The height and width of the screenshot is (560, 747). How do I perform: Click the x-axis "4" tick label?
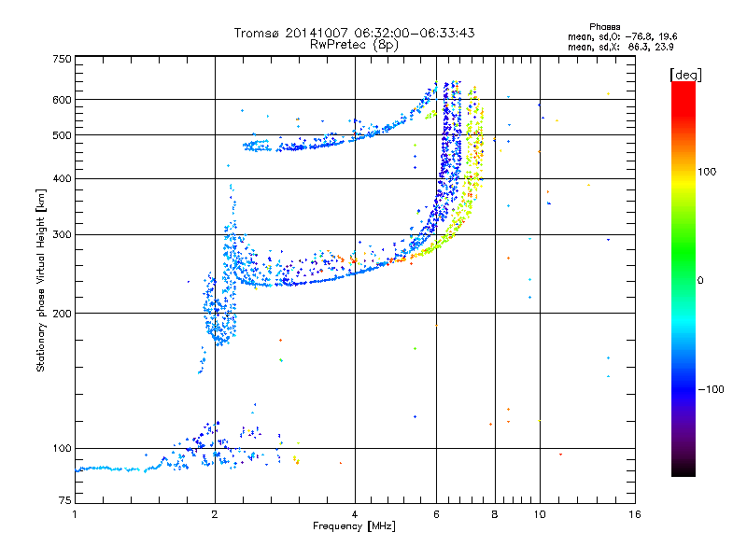point(355,514)
